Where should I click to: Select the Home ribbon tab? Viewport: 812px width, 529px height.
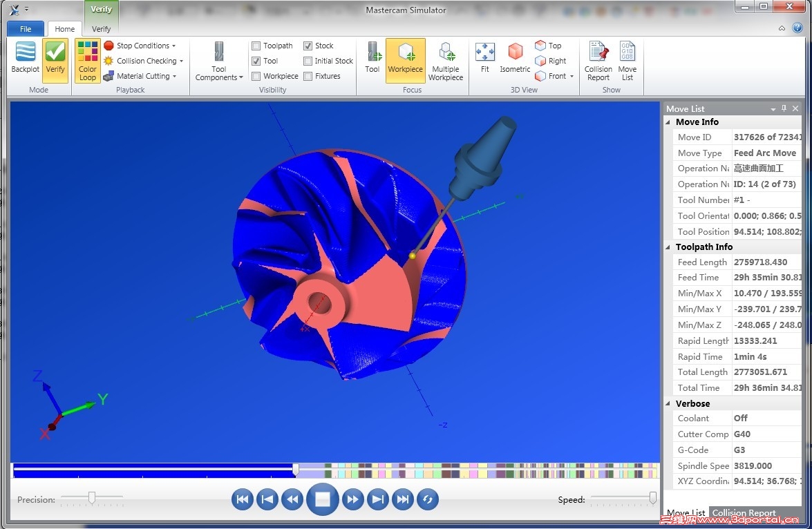coord(65,29)
